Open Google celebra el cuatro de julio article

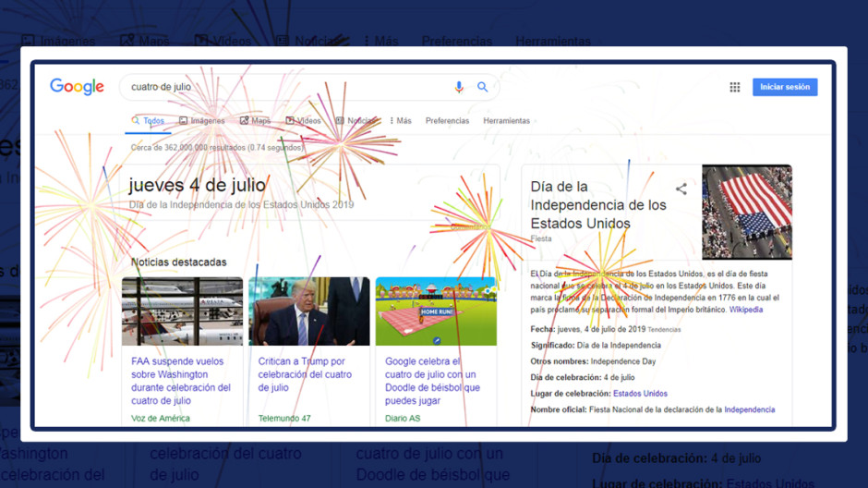(432, 381)
